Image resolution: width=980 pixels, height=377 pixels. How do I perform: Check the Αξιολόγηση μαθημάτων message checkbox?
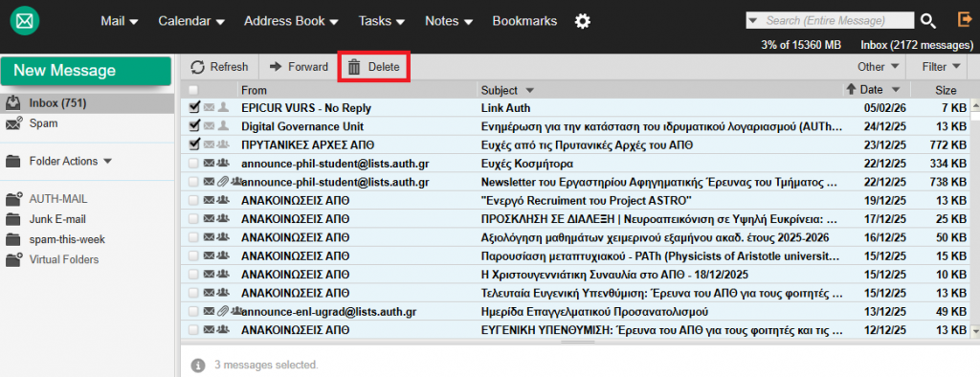click(x=193, y=237)
